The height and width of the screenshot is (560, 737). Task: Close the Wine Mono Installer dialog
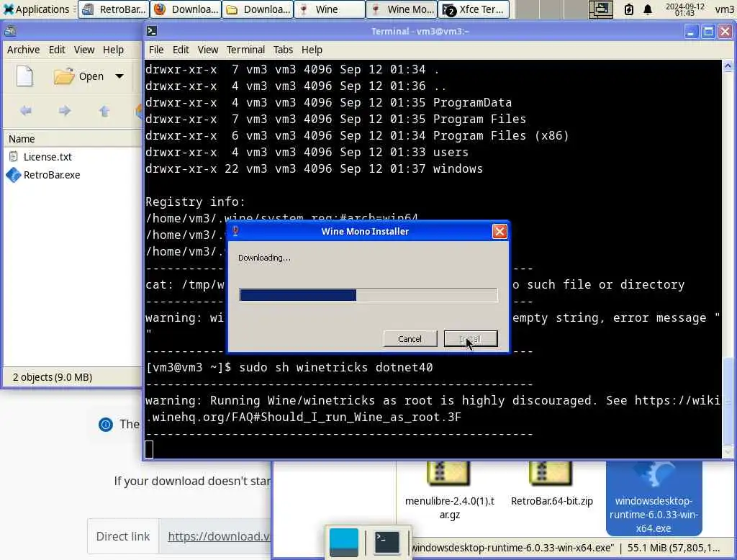[x=499, y=231]
